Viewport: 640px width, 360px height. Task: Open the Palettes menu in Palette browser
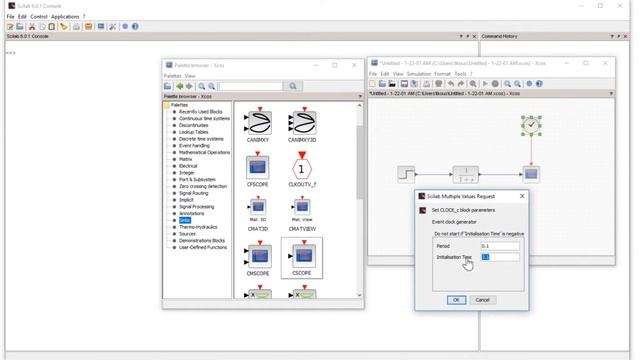(x=173, y=76)
